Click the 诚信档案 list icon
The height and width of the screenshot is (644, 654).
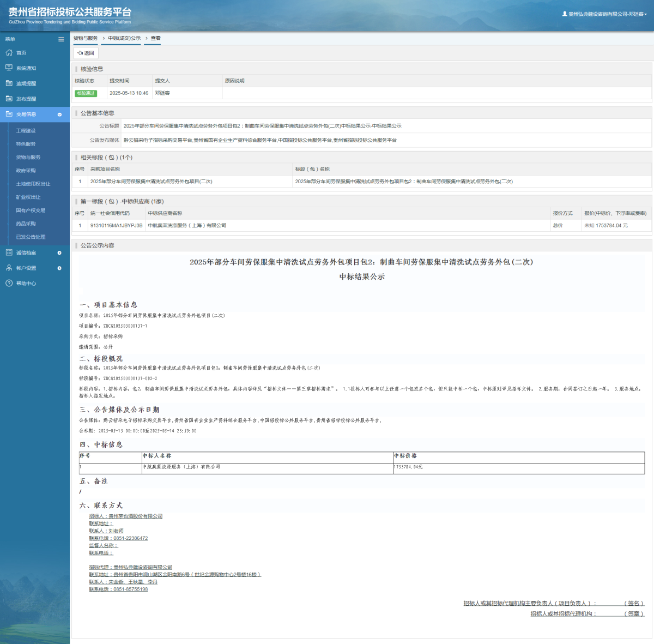pyautogui.click(x=9, y=252)
